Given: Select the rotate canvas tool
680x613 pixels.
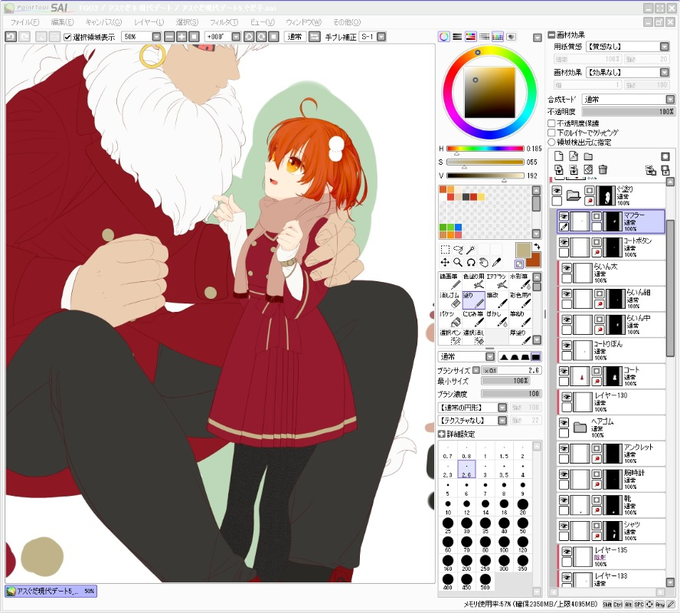Looking at the screenshot, I should 471,262.
